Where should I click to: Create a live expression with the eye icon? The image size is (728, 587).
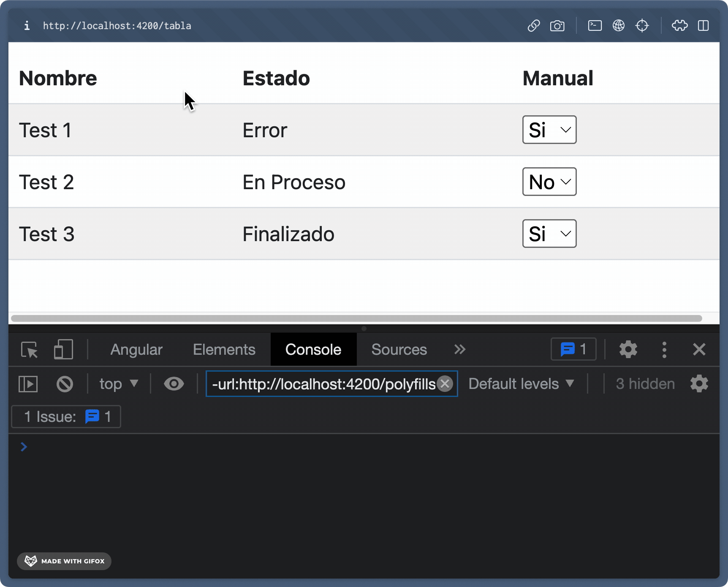(x=174, y=383)
